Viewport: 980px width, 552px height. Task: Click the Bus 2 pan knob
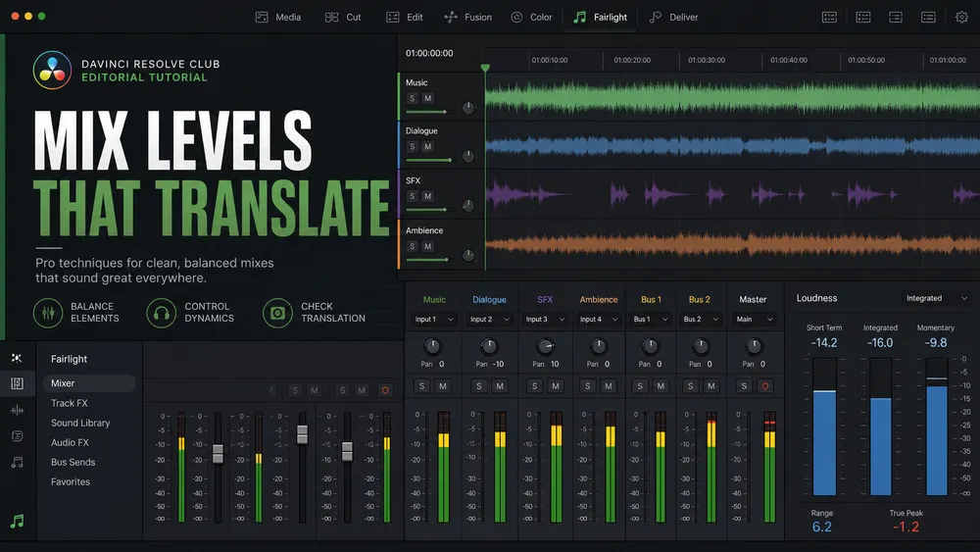[x=701, y=346]
